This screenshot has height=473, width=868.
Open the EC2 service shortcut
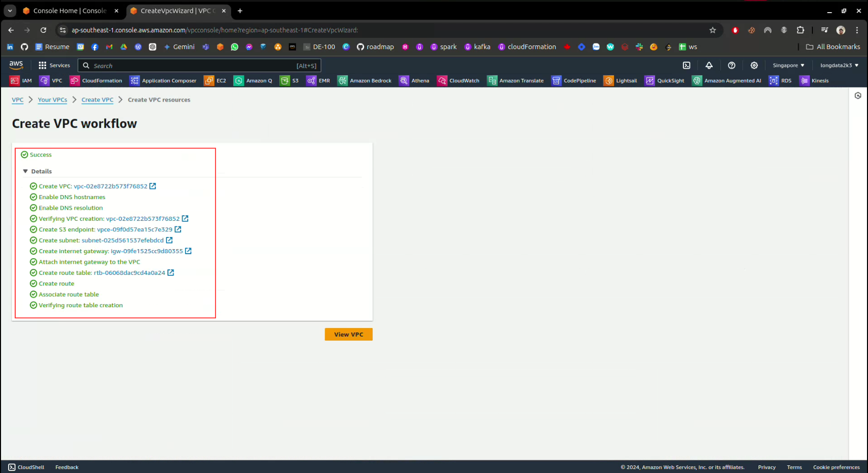click(215, 81)
